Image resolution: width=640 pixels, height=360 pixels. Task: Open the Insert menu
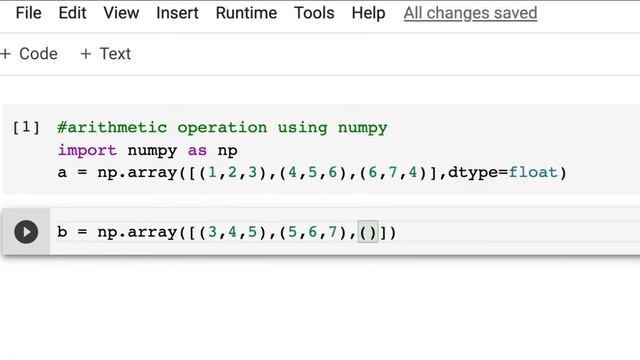[177, 13]
